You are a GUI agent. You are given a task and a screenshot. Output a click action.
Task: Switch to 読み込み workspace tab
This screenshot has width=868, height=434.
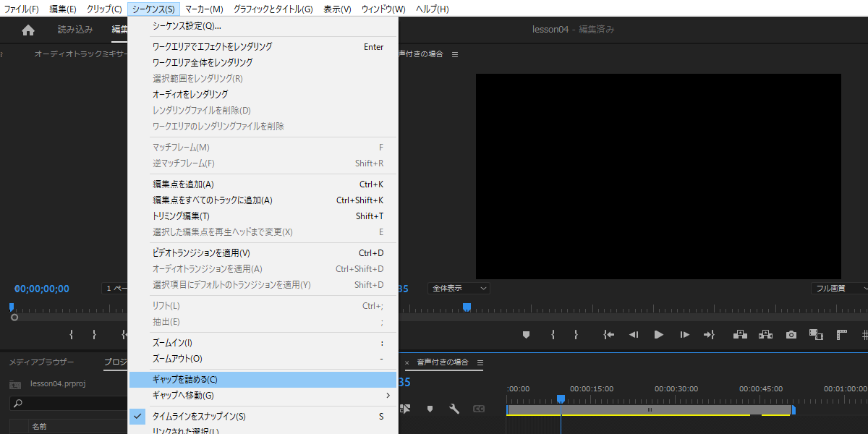tap(75, 30)
